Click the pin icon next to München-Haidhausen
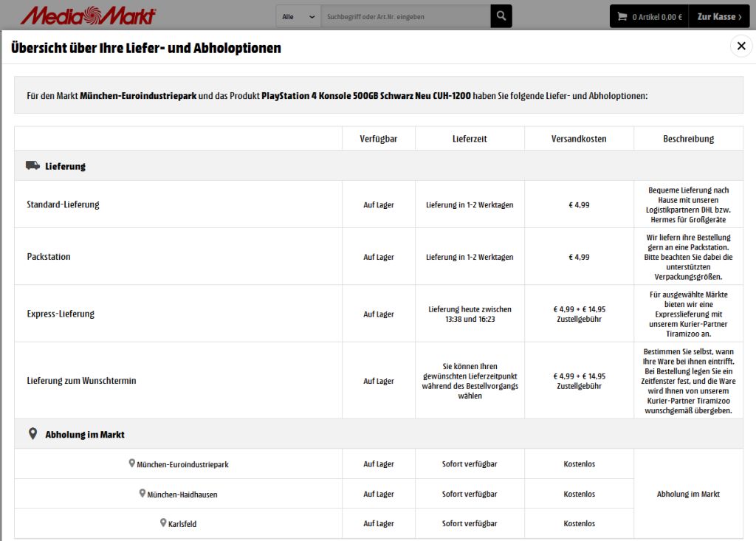Image resolution: width=756 pixels, height=541 pixels. [x=142, y=493]
